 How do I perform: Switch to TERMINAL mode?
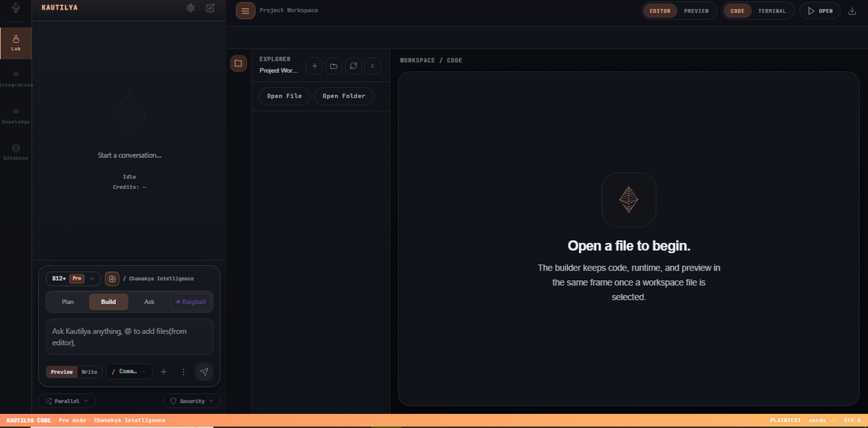click(772, 11)
